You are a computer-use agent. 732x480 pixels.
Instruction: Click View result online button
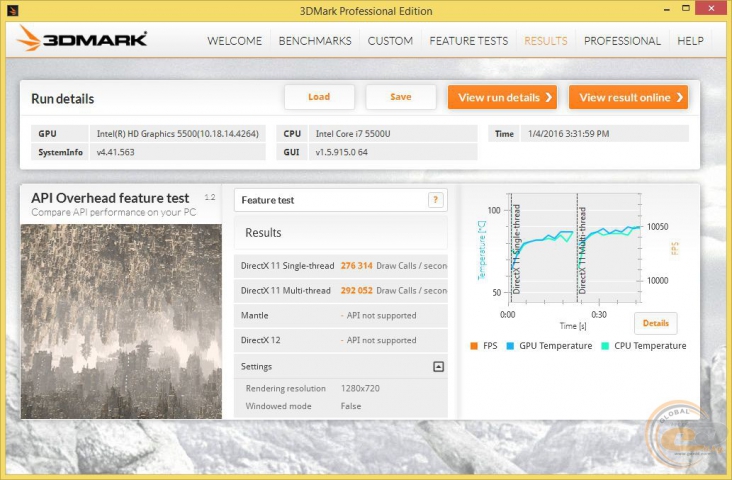point(628,97)
